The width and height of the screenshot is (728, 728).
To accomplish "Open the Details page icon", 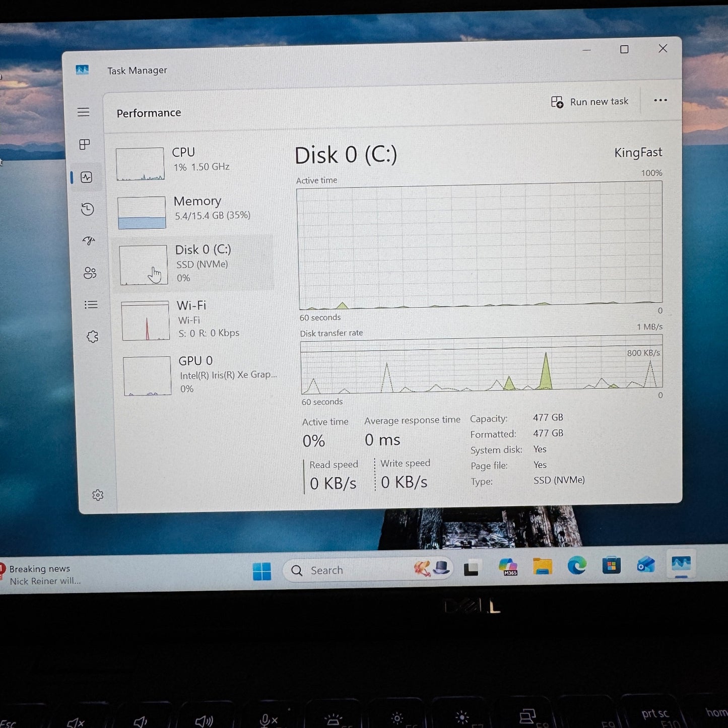I will click(x=91, y=305).
